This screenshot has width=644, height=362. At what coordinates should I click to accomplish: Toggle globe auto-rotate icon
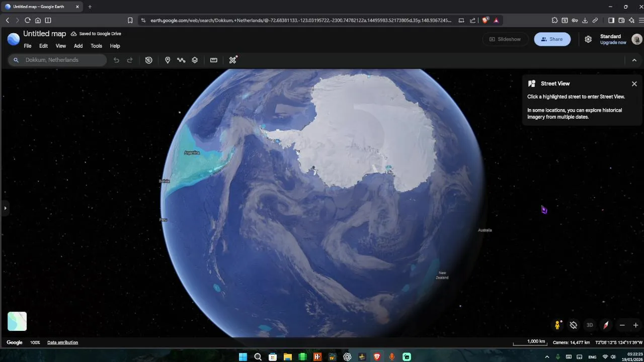click(573, 325)
